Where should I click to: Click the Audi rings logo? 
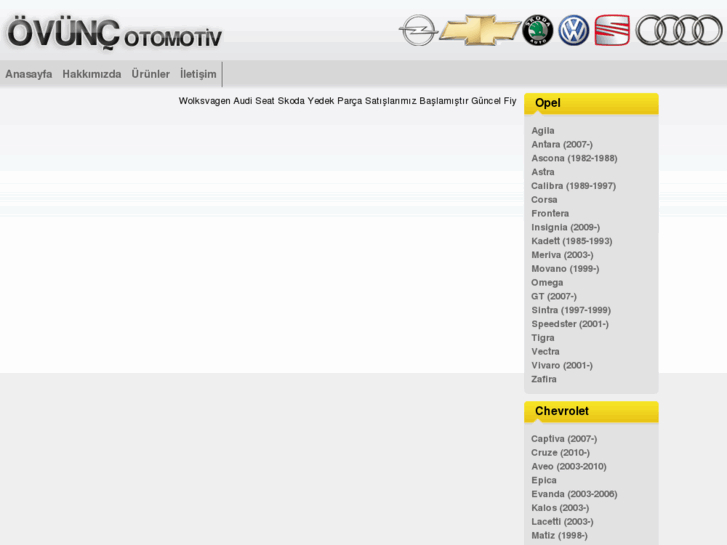679,31
